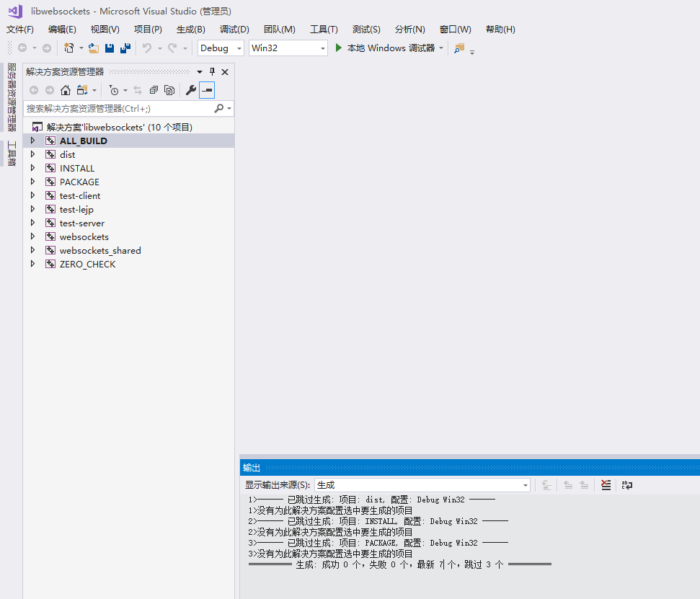Open search options dropdown in Solution Explorer

click(229, 108)
